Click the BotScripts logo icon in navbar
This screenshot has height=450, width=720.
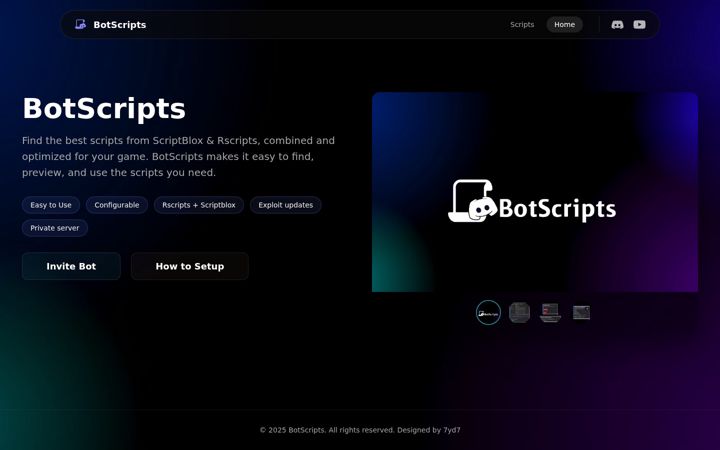(80, 24)
